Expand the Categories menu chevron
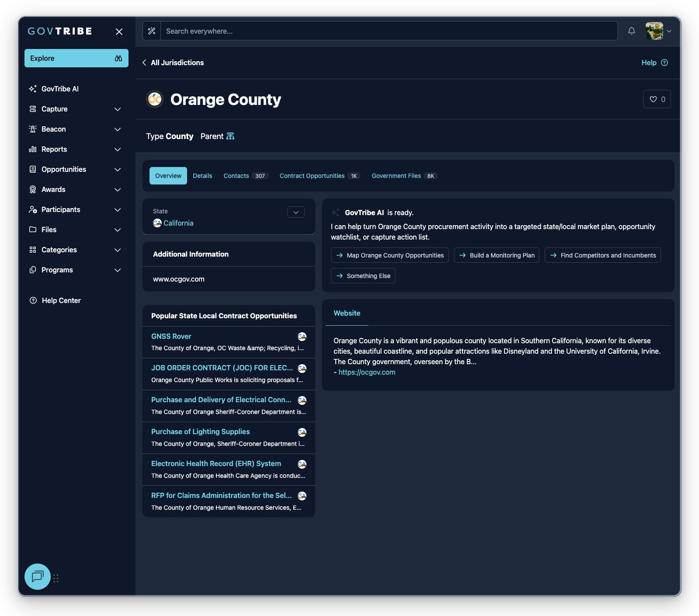Viewport: 699px width, 616px height. (x=118, y=250)
